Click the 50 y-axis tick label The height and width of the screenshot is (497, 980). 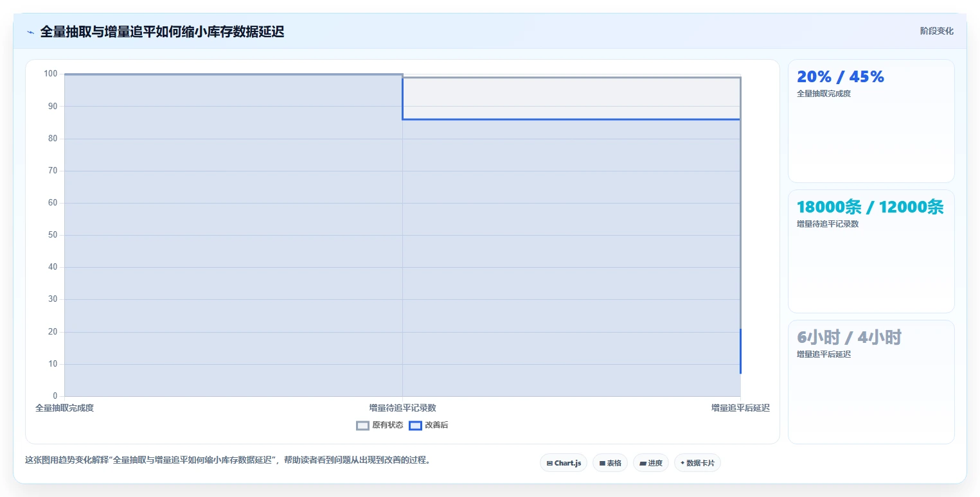pos(53,235)
